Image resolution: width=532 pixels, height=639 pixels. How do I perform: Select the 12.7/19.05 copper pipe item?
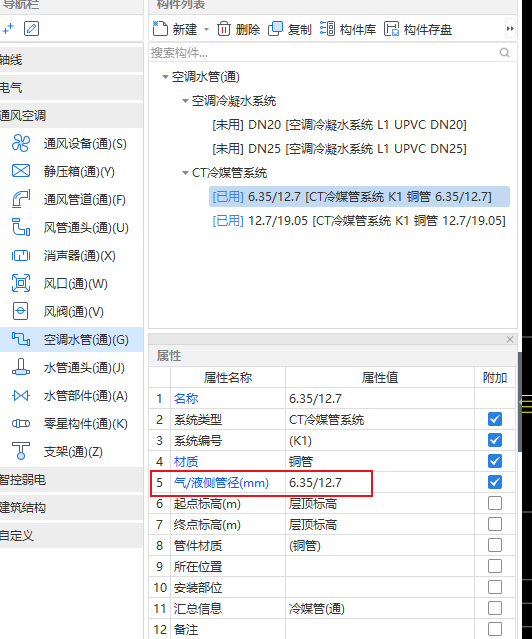point(359,221)
